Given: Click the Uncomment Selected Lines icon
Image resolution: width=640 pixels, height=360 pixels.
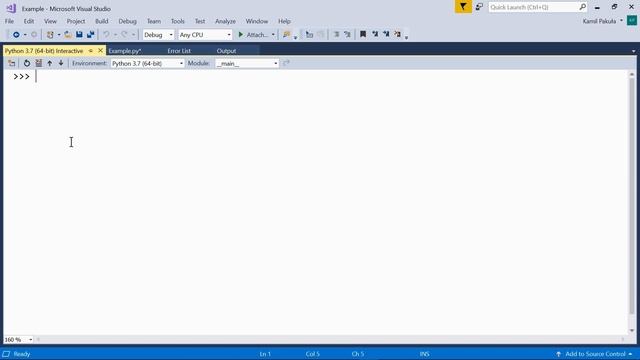Looking at the screenshot, I should (x=347, y=35).
